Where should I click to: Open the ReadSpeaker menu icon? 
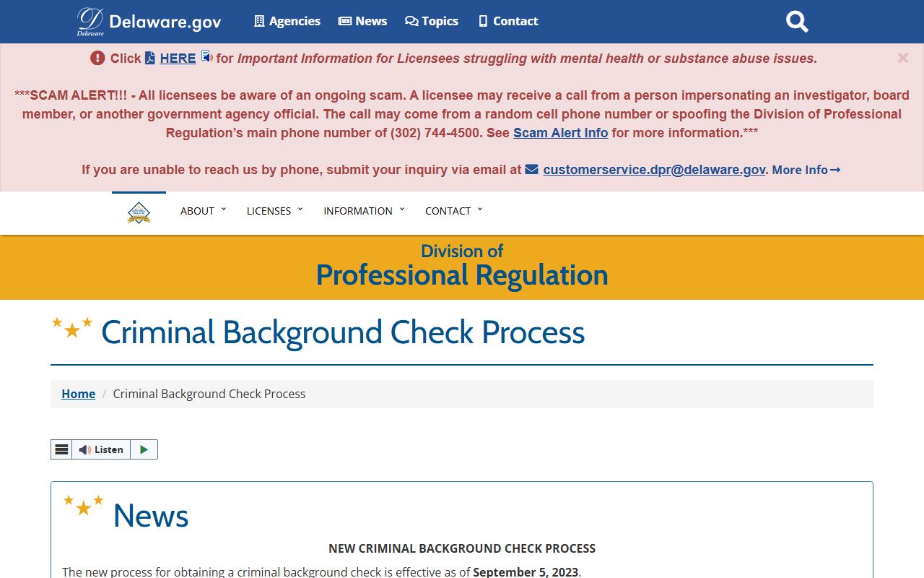(x=61, y=449)
